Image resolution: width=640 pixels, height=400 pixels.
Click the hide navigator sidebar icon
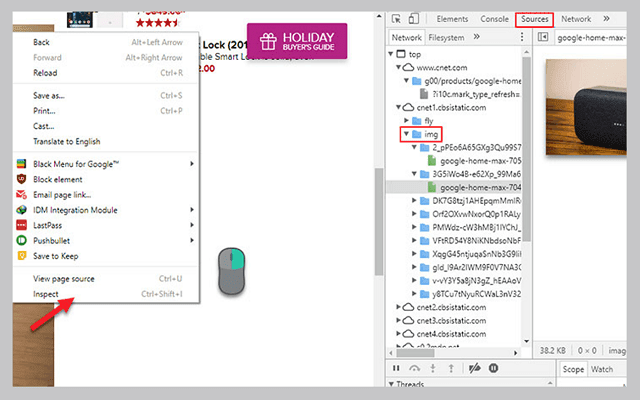click(543, 37)
